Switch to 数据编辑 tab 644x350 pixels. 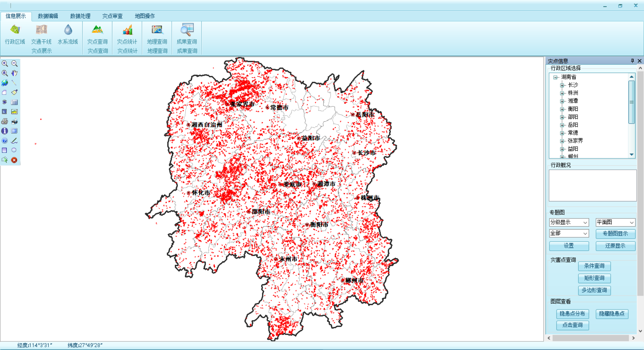(x=48, y=16)
